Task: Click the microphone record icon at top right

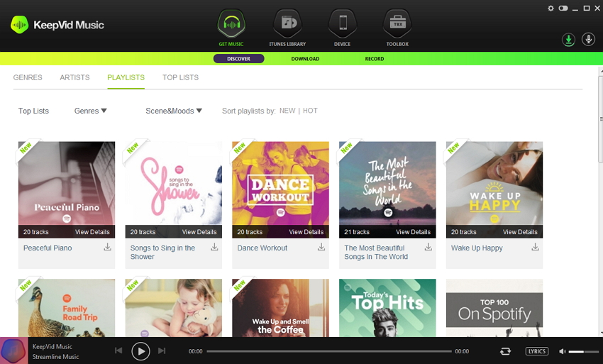Action: (588, 40)
